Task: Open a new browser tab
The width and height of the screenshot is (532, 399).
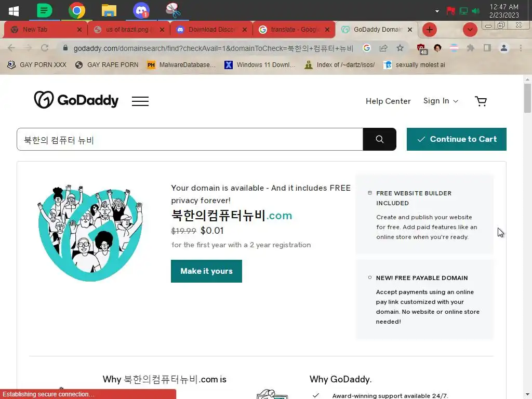Action: click(430, 30)
